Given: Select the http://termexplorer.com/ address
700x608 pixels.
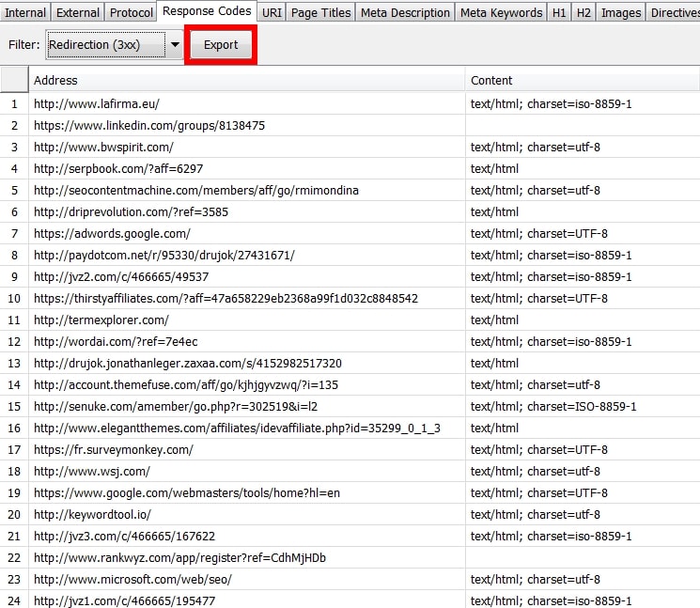Looking at the screenshot, I should (x=101, y=320).
